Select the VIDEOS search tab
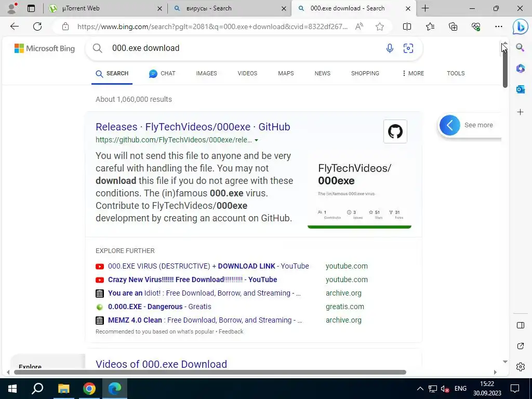This screenshot has width=532, height=399. click(x=247, y=73)
